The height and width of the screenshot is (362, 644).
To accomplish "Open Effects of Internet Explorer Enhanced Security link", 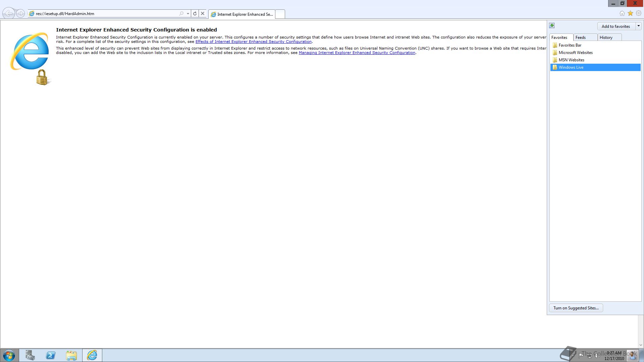I will click(x=254, y=42).
